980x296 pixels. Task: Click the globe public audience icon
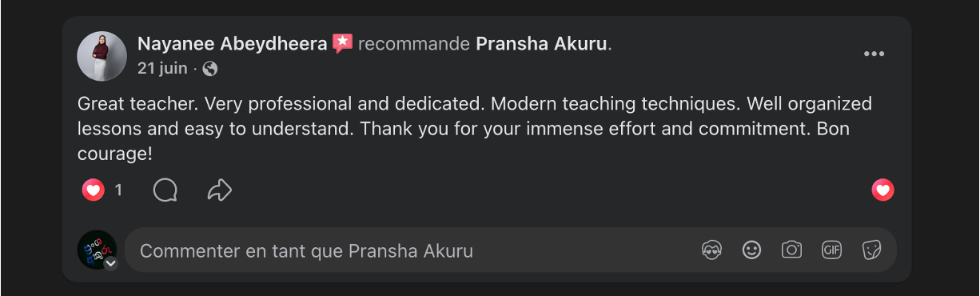[210, 69]
